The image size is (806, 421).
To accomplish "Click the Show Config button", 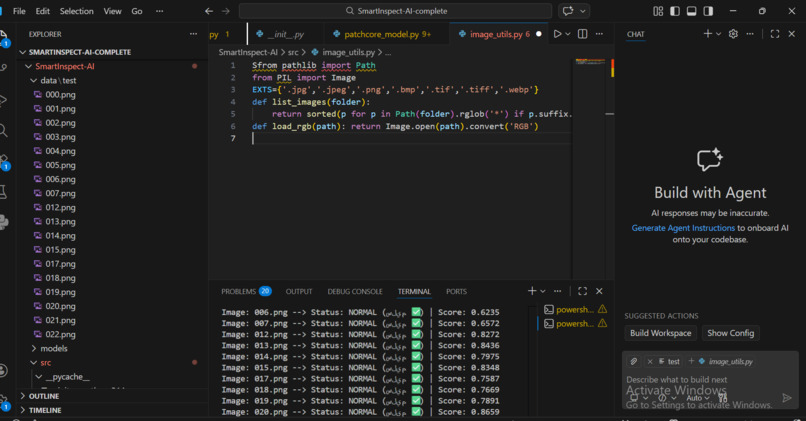I will point(730,333).
